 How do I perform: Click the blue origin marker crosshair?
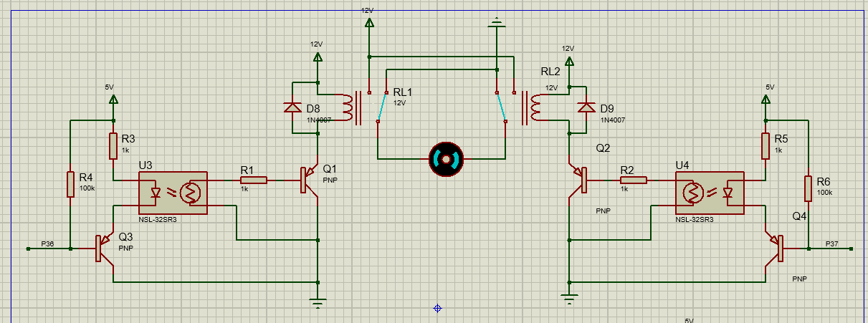tap(437, 308)
